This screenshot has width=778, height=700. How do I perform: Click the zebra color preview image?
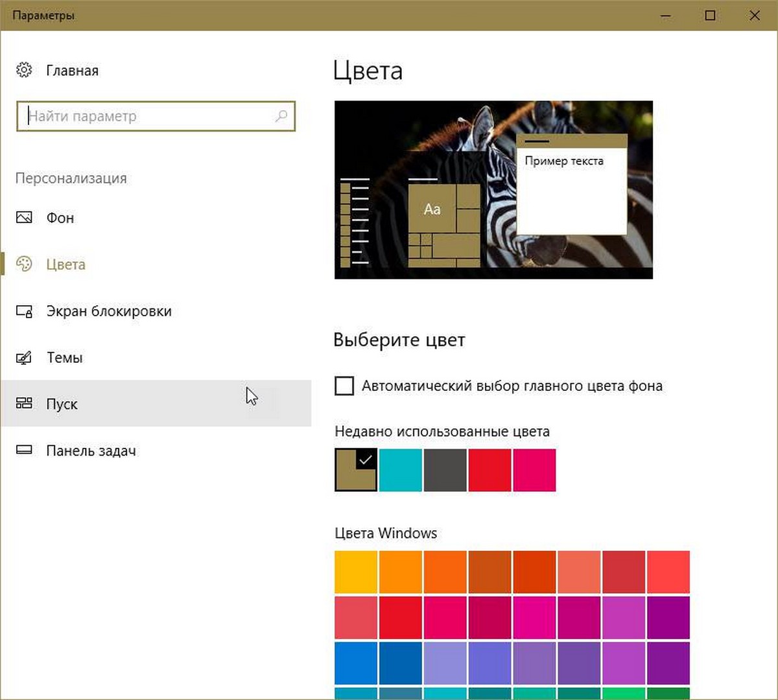pos(493,190)
